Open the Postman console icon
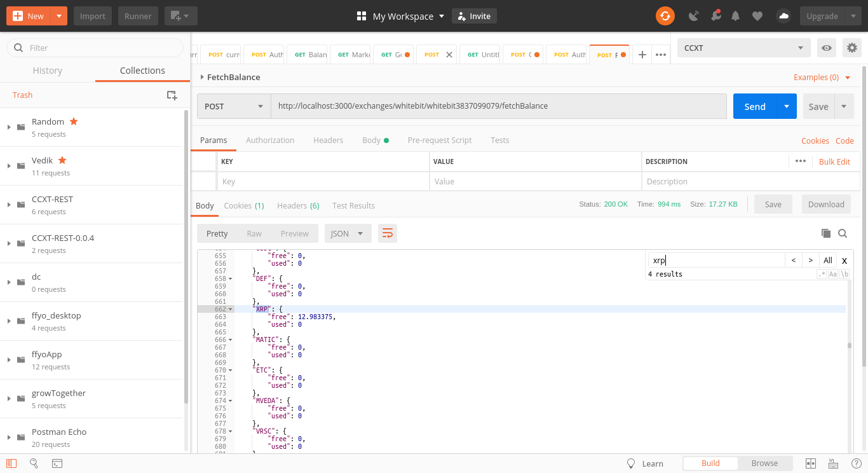Screen dimensions: 868x473 pos(57,463)
